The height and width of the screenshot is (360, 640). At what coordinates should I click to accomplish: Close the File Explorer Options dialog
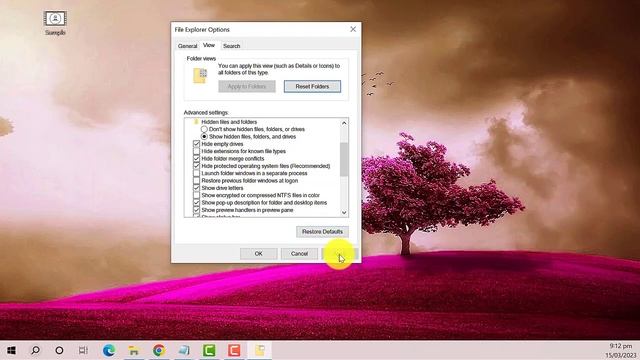click(x=353, y=29)
